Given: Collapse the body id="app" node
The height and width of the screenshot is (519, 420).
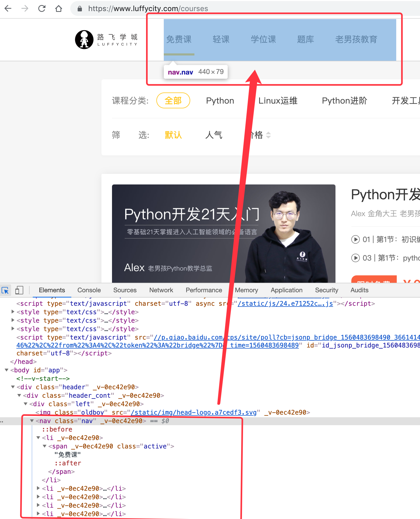Looking at the screenshot, I should (7, 370).
